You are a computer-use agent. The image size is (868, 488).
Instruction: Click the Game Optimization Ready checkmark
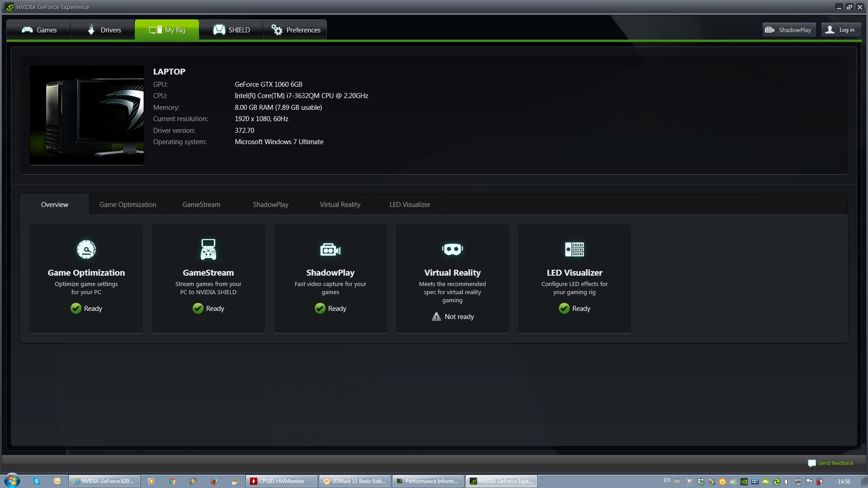(x=76, y=308)
